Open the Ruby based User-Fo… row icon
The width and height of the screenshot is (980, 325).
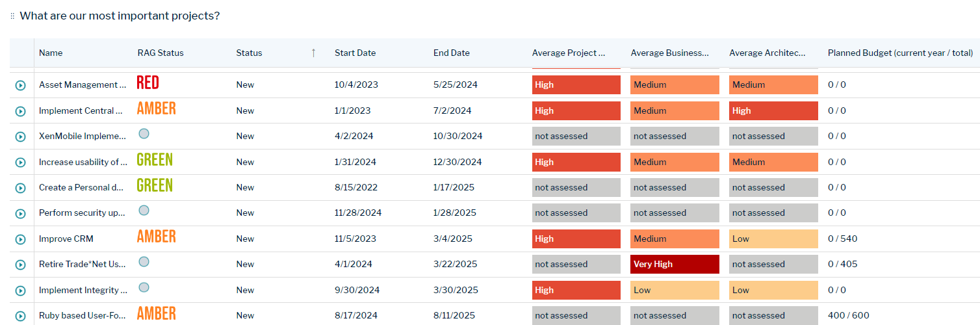pos(21,316)
